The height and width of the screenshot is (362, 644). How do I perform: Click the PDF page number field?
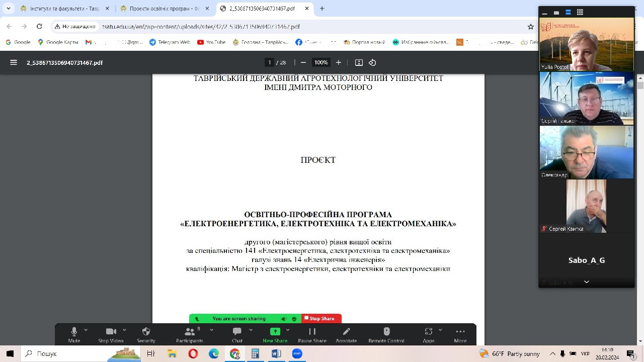(270, 62)
